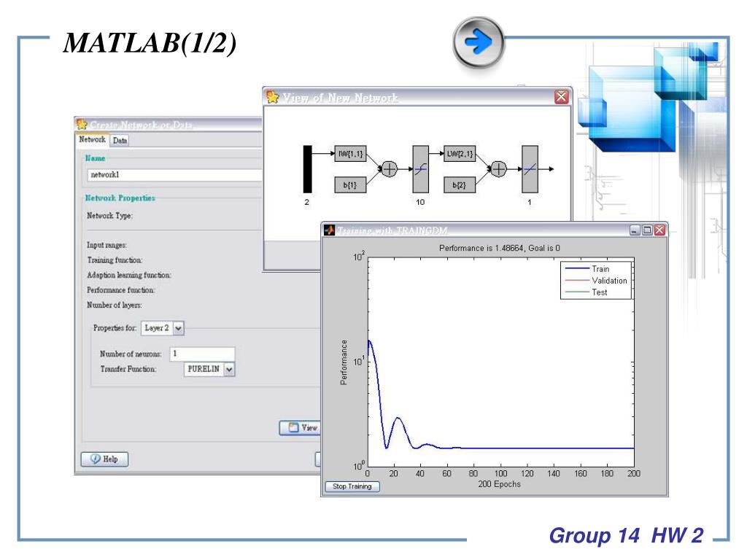This screenshot has height=560, width=747.
Task: Click the LW{2,1} weight block
Action: pos(460,154)
